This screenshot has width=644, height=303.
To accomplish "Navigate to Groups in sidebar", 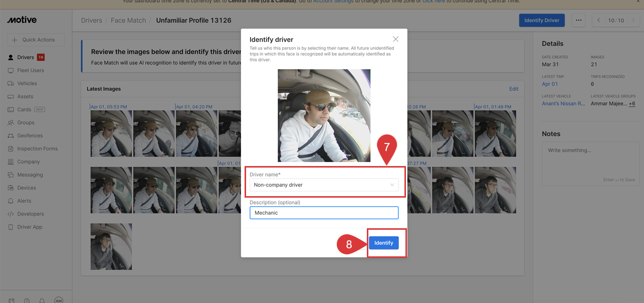I will (x=26, y=122).
